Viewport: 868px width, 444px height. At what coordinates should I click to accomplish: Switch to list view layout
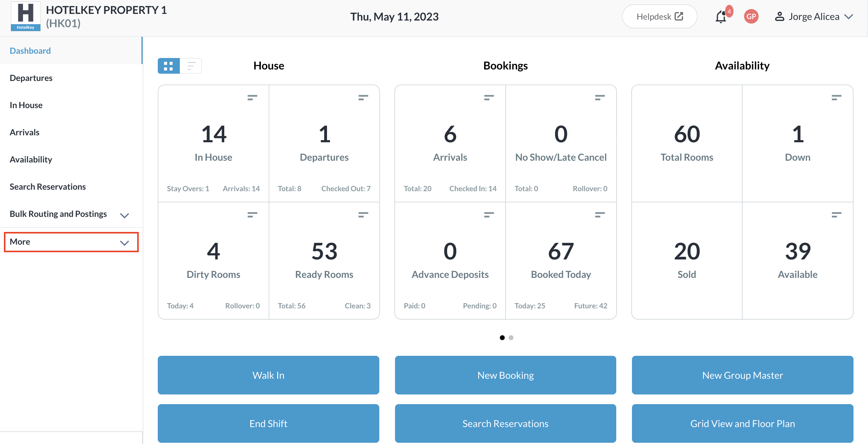point(191,66)
